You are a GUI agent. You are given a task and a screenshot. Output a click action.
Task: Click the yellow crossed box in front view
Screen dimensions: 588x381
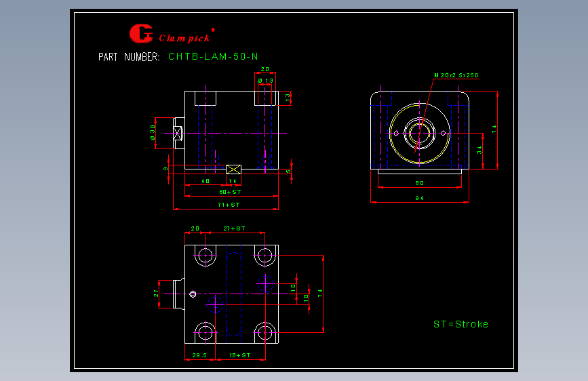233,169
